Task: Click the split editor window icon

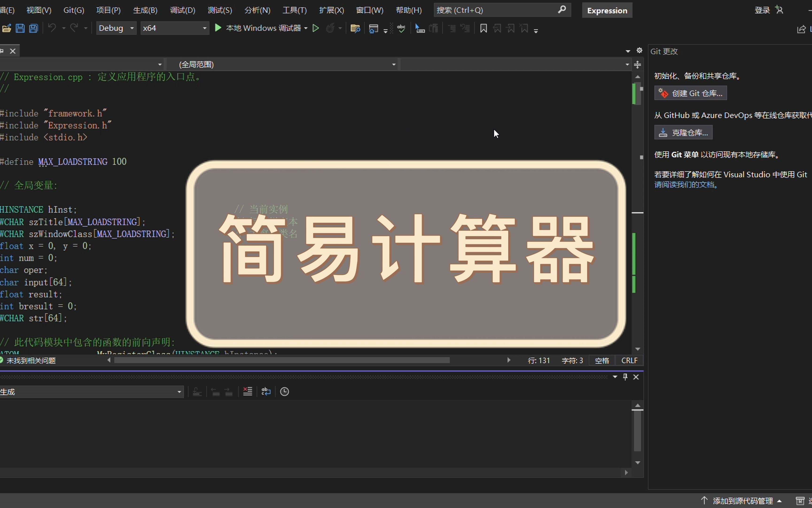Action: (638, 64)
